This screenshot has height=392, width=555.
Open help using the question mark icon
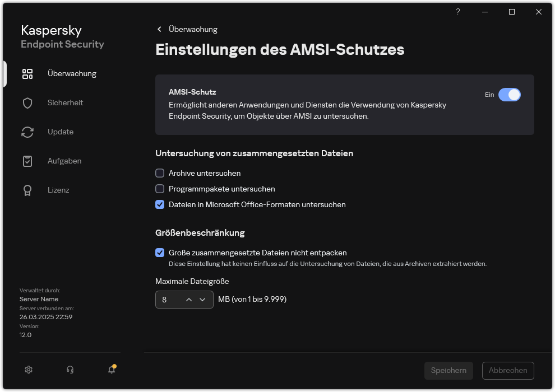pyautogui.click(x=457, y=12)
